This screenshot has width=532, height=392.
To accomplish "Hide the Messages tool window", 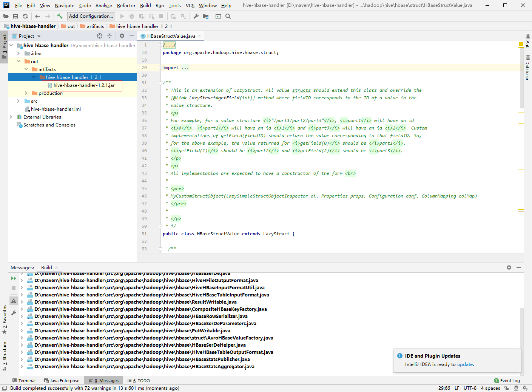I will 519,267.
